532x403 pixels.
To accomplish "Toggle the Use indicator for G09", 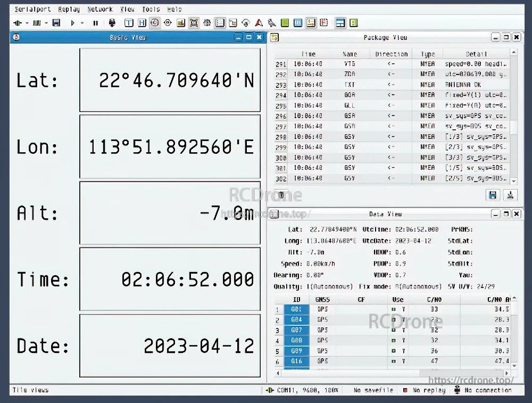I will tap(394, 351).
